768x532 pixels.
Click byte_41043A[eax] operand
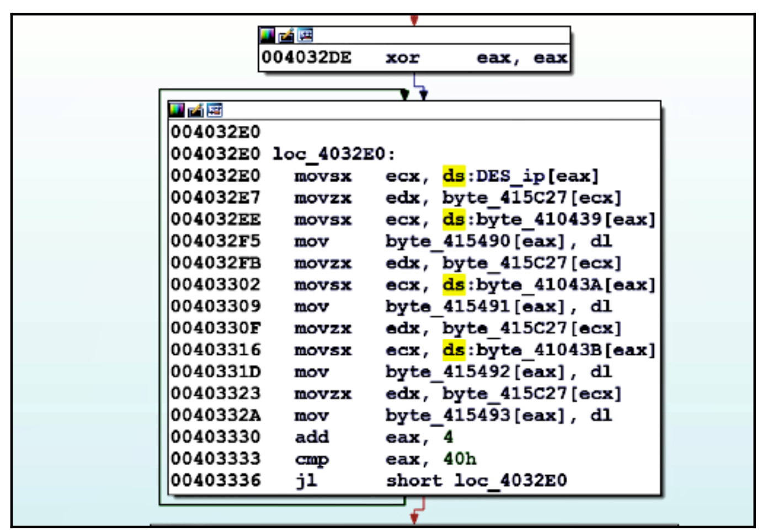[x=566, y=285]
